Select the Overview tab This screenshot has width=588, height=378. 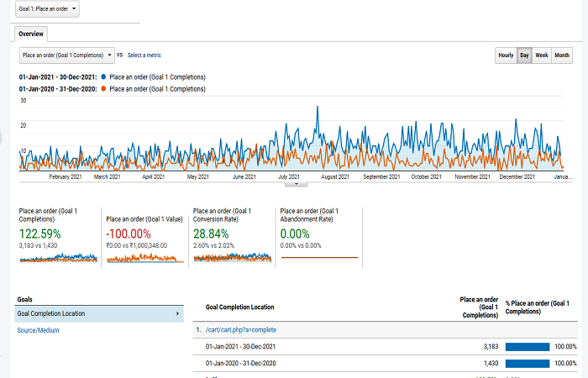click(x=31, y=34)
